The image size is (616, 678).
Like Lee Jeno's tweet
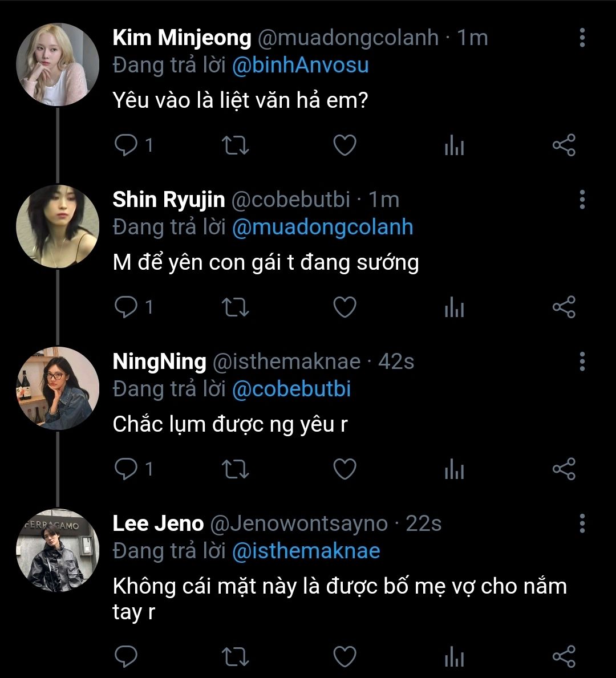345,656
